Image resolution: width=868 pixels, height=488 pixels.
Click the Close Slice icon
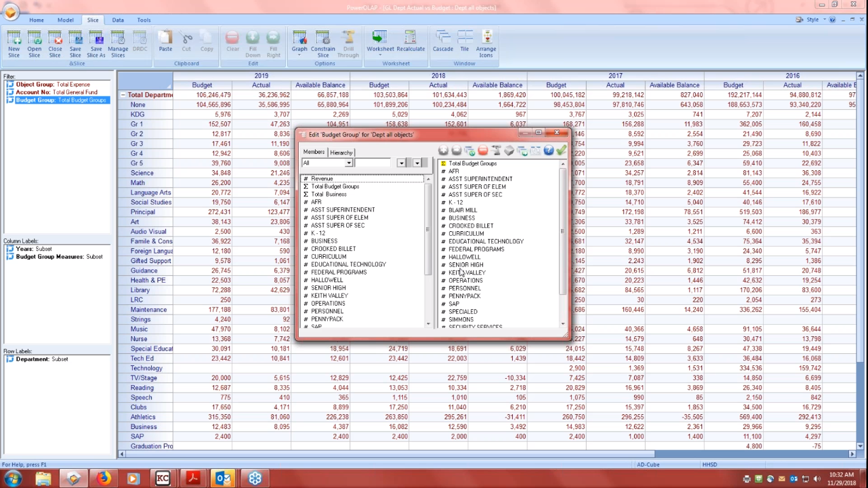click(55, 44)
